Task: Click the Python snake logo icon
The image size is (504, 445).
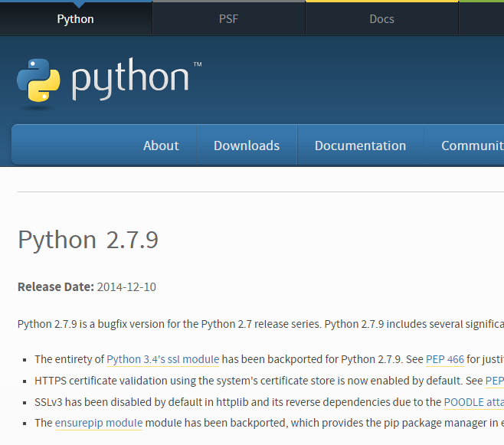Action: tap(38, 80)
